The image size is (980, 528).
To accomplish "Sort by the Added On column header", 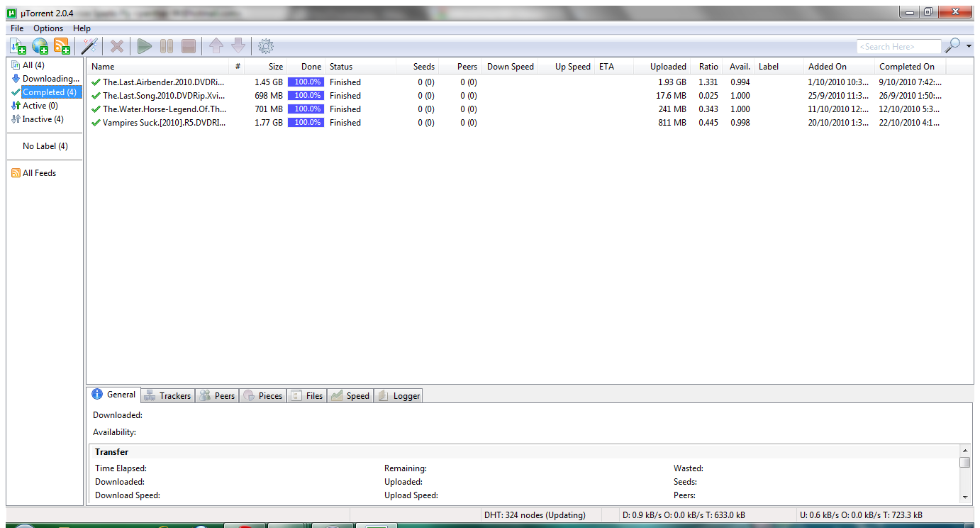I will [x=839, y=67].
